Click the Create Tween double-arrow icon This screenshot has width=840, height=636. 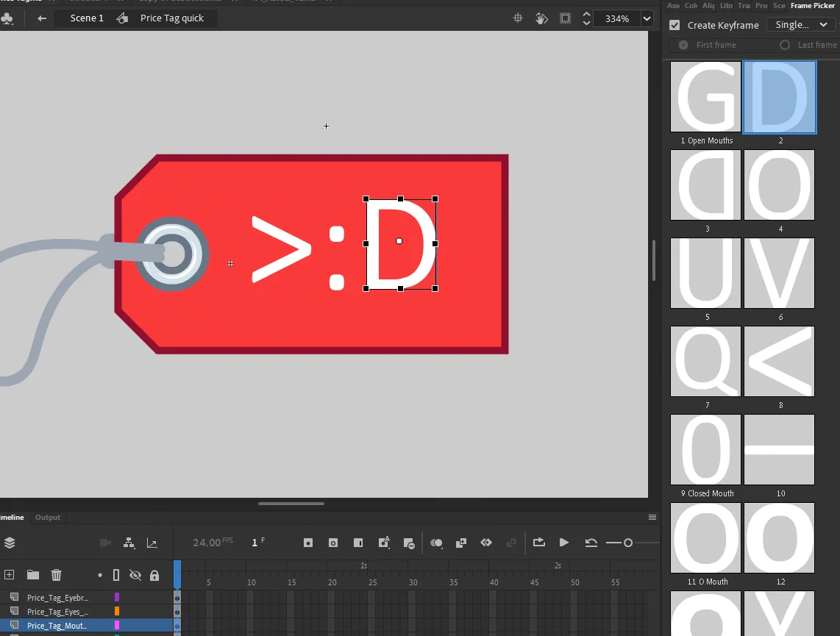(x=486, y=543)
